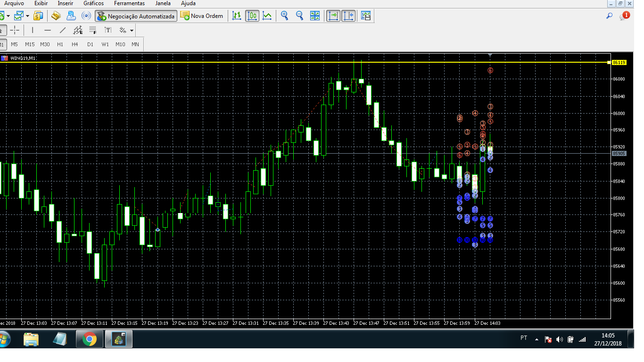This screenshot has width=644, height=362.
Task: Zoom in on the chart
Action: tap(284, 16)
